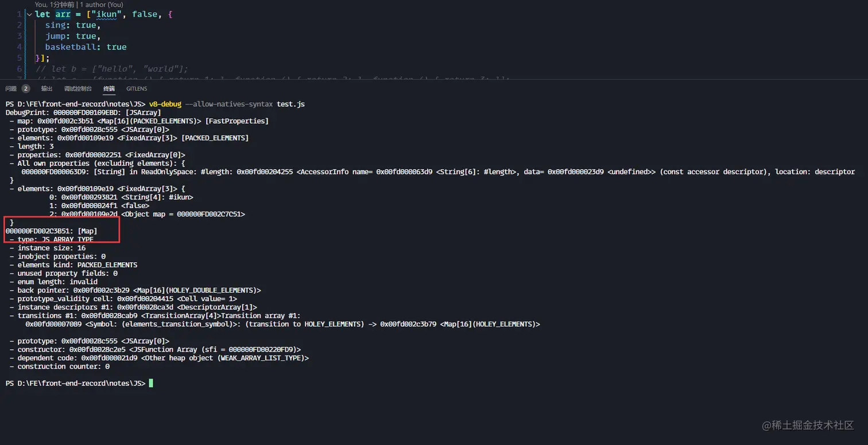Click line number 3 in the gutter
This screenshot has width=868, height=445.
(x=20, y=36)
